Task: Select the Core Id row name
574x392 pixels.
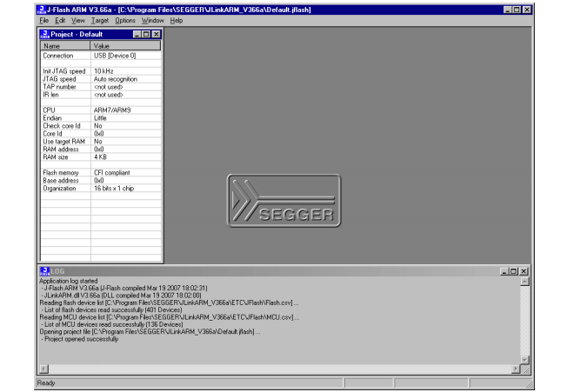Action: tap(52, 134)
